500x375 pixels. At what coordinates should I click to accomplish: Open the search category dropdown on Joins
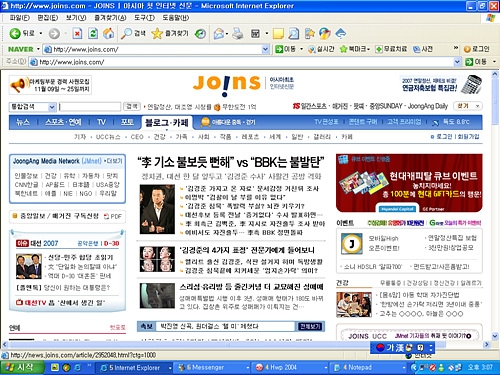pyautogui.click(x=52, y=107)
